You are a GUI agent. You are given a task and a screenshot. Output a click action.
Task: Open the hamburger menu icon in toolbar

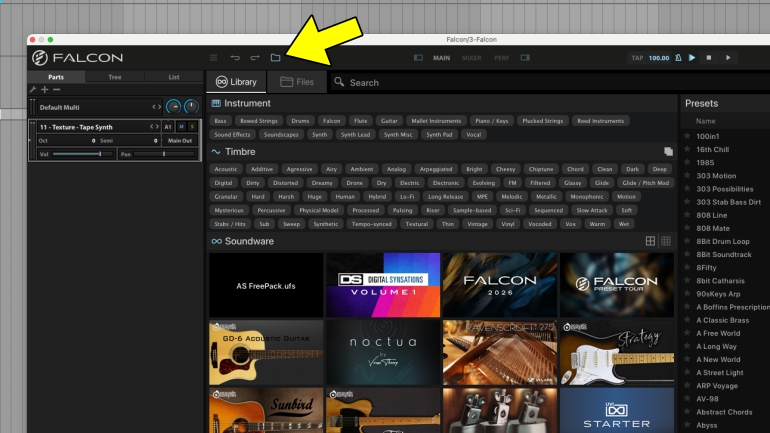[x=214, y=58]
